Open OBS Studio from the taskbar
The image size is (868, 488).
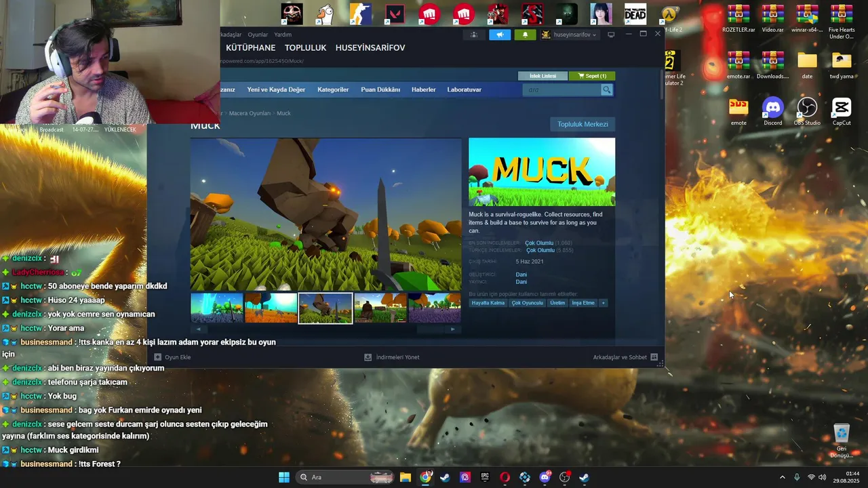click(565, 477)
